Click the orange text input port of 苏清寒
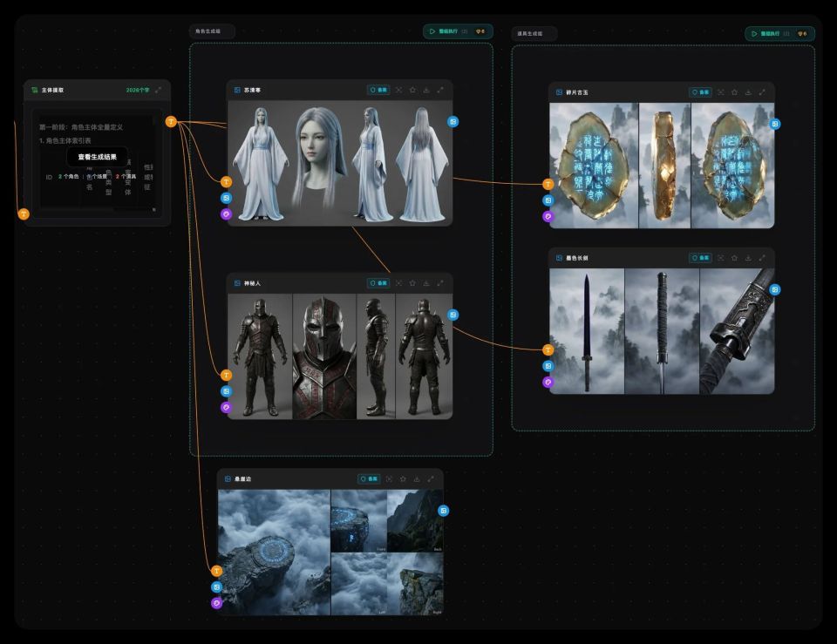 tap(227, 182)
